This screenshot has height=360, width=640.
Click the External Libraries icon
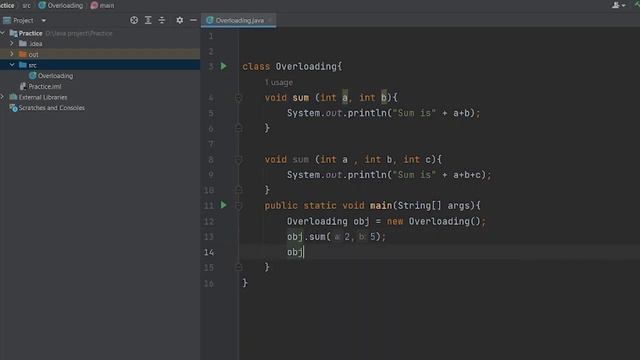13,97
